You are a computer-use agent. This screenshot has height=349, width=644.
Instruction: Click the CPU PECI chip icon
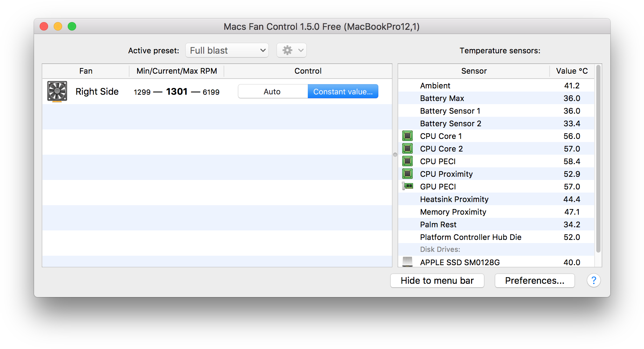point(407,161)
